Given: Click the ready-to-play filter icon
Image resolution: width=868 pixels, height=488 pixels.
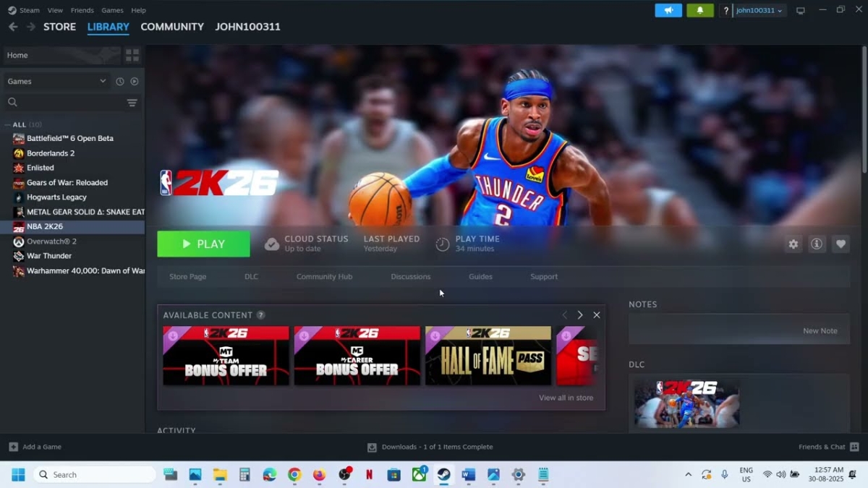Looking at the screenshot, I should point(135,82).
